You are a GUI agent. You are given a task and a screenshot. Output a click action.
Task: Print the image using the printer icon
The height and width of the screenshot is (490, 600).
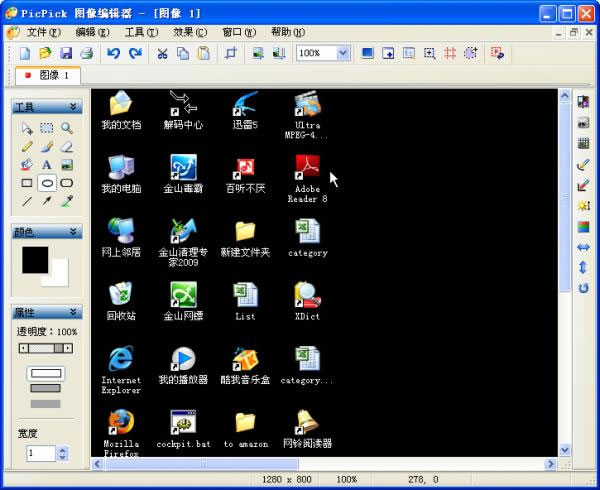(x=87, y=53)
